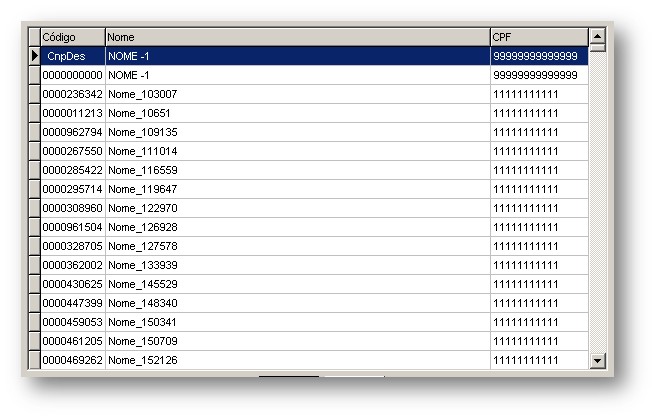Click name cell Nome_119647

297,189
